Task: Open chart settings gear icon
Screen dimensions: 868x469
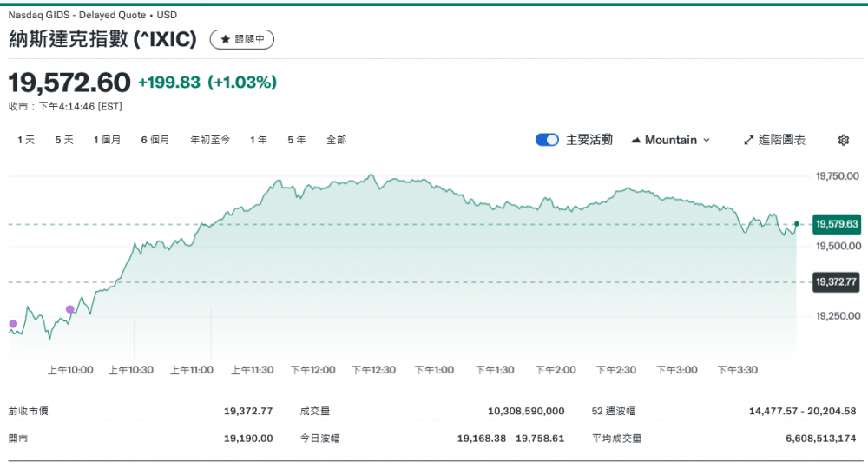Action: pos(843,140)
